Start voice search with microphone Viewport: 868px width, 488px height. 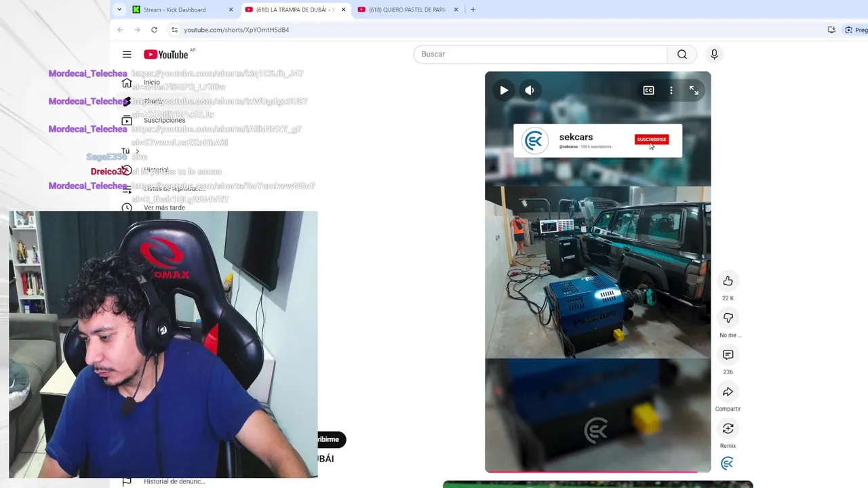tap(714, 54)
